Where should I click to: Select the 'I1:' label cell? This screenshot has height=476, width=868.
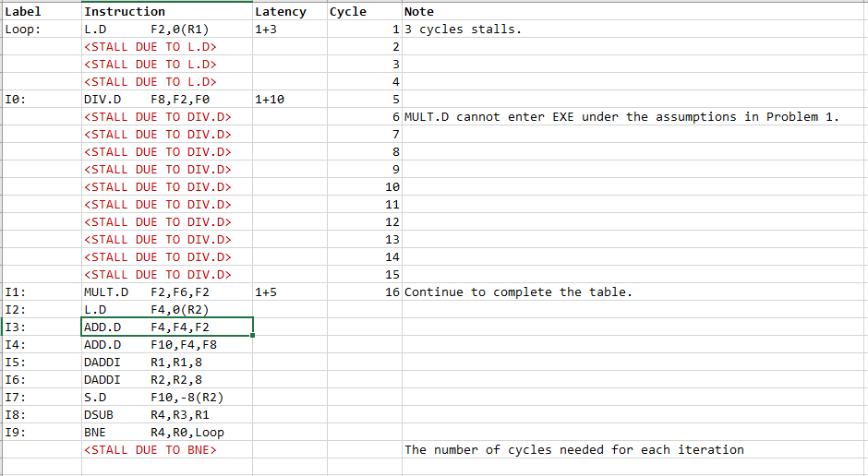click(x=42, y=292)
